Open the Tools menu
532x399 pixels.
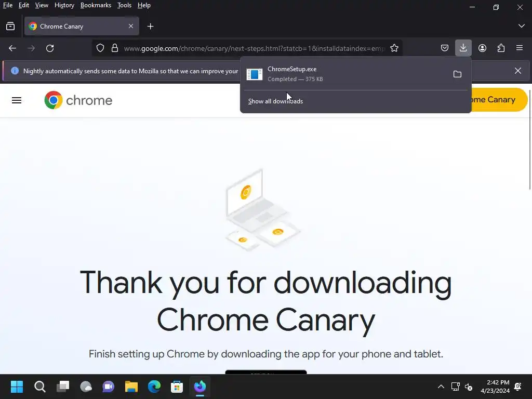[x=124, y=5]
